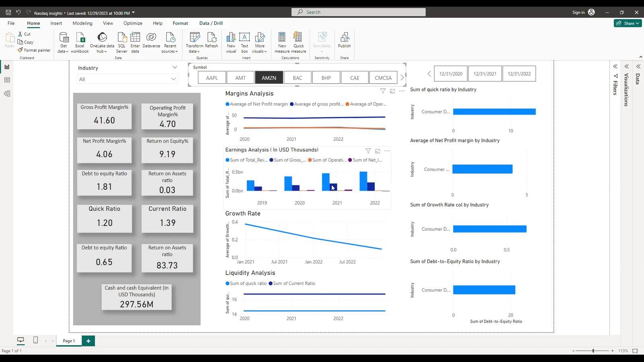Viewport: 644px width, 362px height.
Task: Publish the report
Action: point(345,40)
